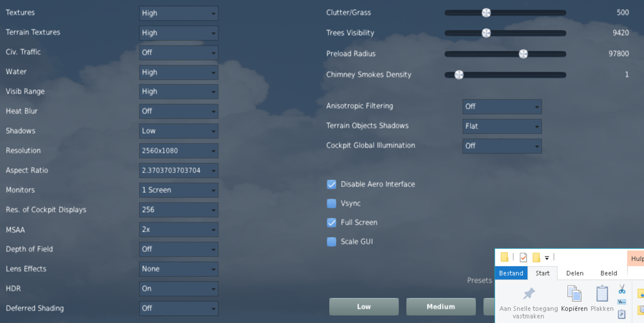Click the Plakken label in Explorer ribbon

coord(601,309)
